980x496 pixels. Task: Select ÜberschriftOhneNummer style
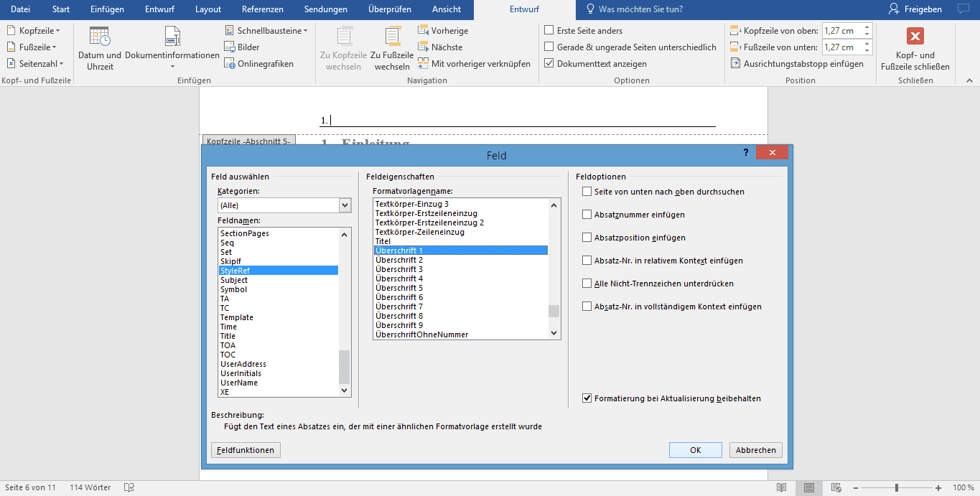[460, 334]
